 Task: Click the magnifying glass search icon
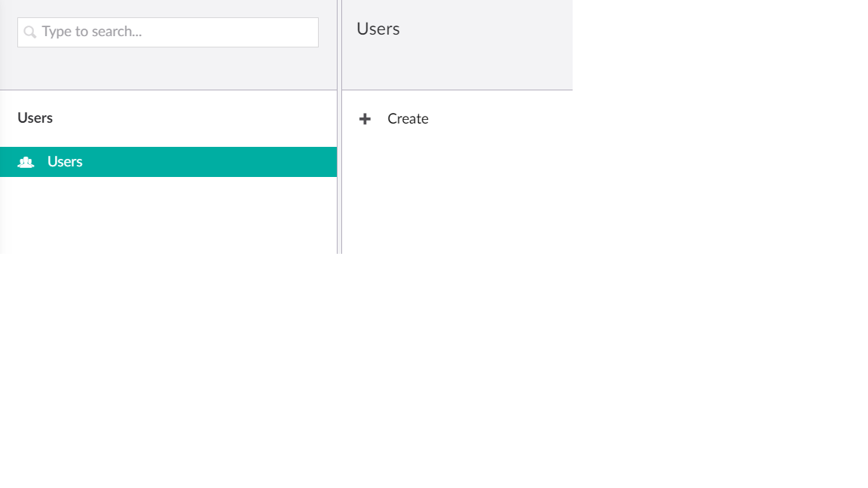[29, 32]
